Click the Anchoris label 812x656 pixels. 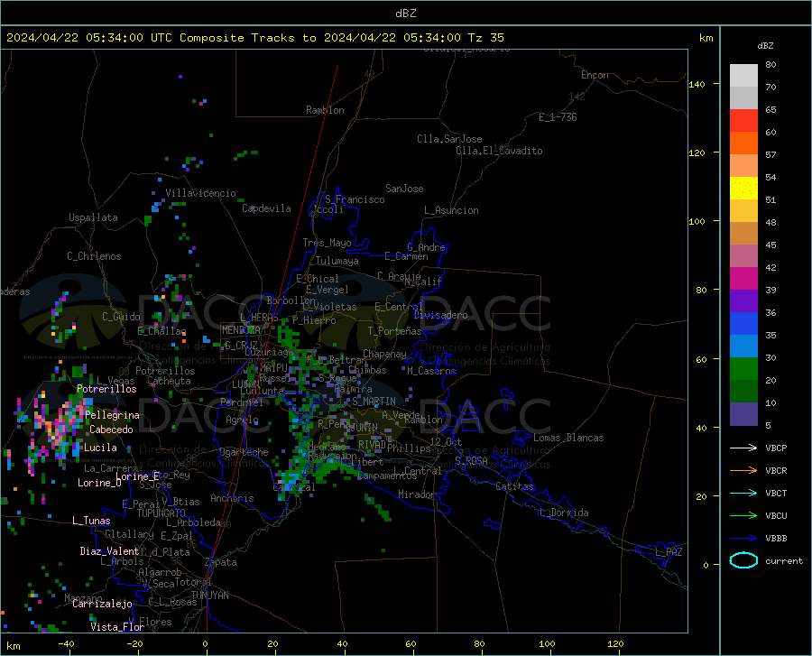232,499
